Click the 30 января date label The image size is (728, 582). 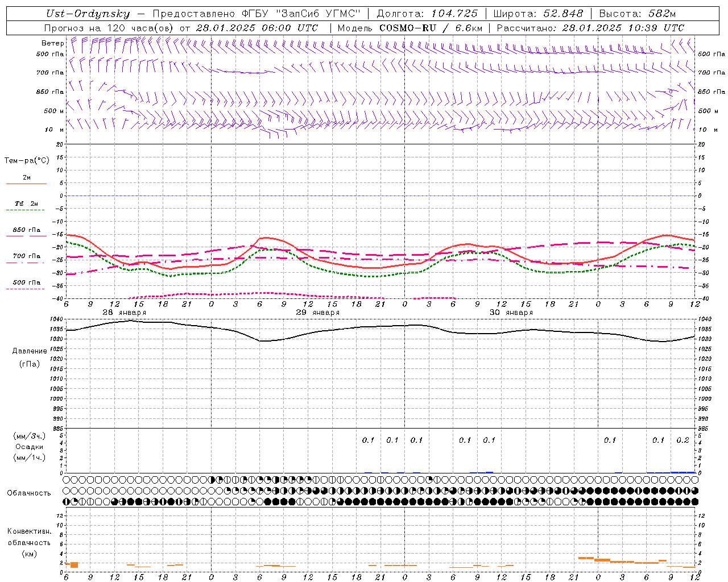click(511, 313)
